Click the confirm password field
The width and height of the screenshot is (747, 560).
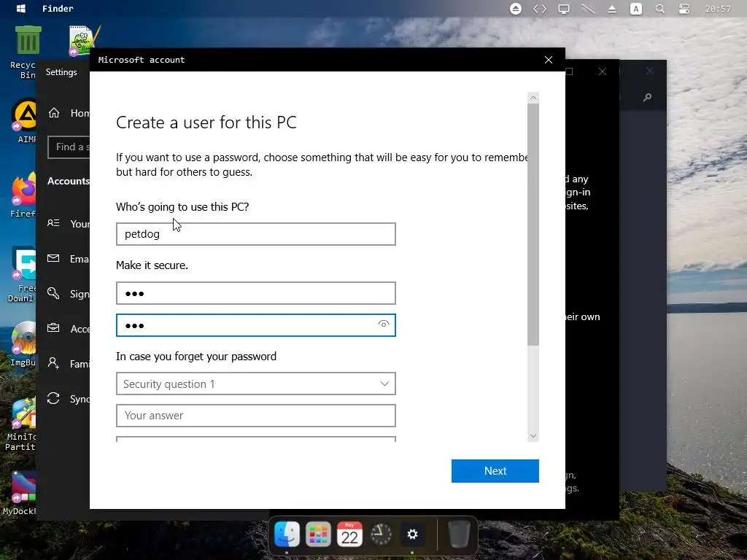coord(256,324)
